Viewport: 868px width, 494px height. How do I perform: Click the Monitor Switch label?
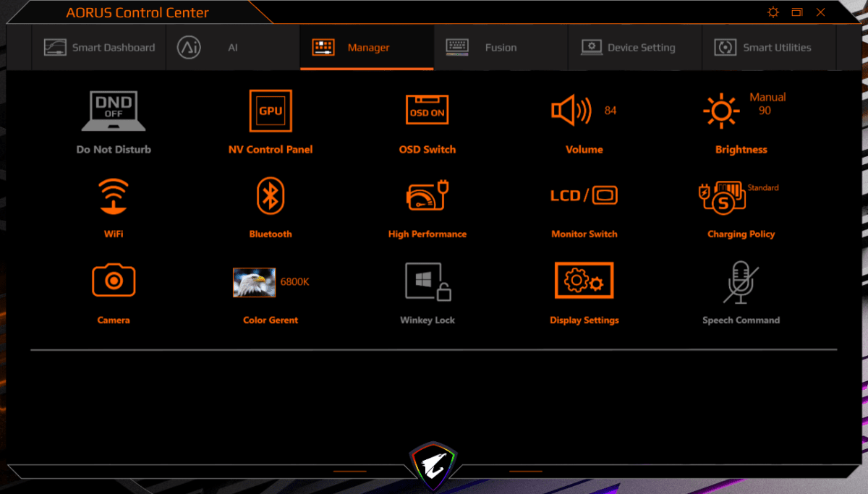pyautogui.click(x=584, y=234)
